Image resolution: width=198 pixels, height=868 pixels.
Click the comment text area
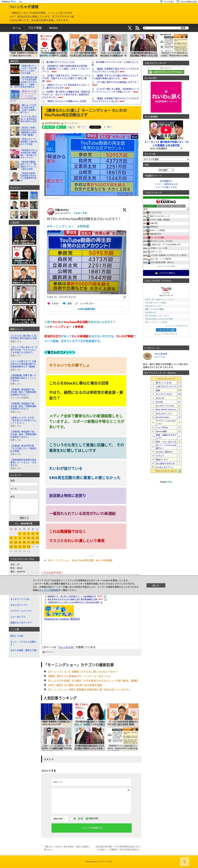(91, 801)
